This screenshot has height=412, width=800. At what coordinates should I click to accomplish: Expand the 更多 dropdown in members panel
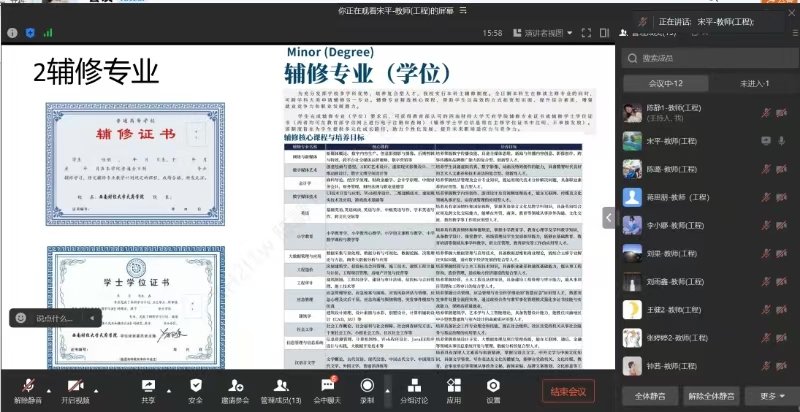[x=773, y=395]
